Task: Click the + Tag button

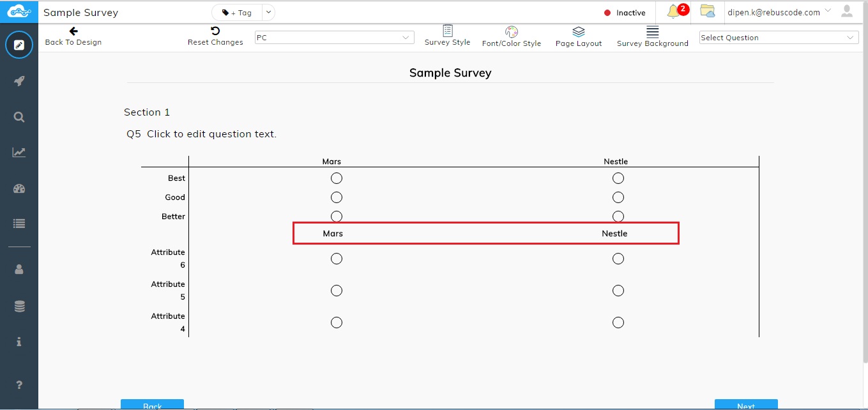Action: pyautogui.click(x=237, y=13)
